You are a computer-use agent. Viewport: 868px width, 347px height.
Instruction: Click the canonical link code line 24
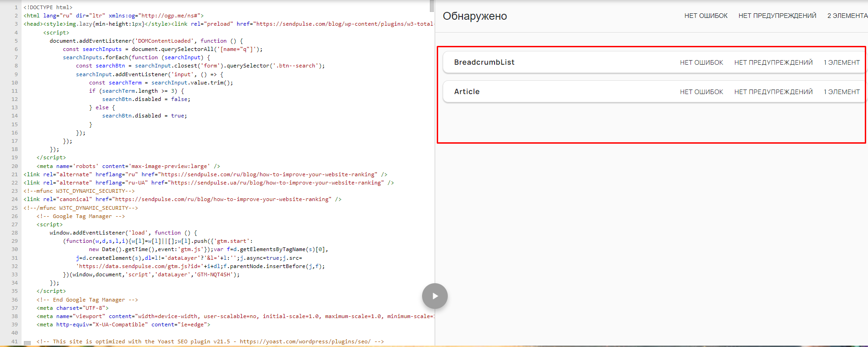coord(183,199)
